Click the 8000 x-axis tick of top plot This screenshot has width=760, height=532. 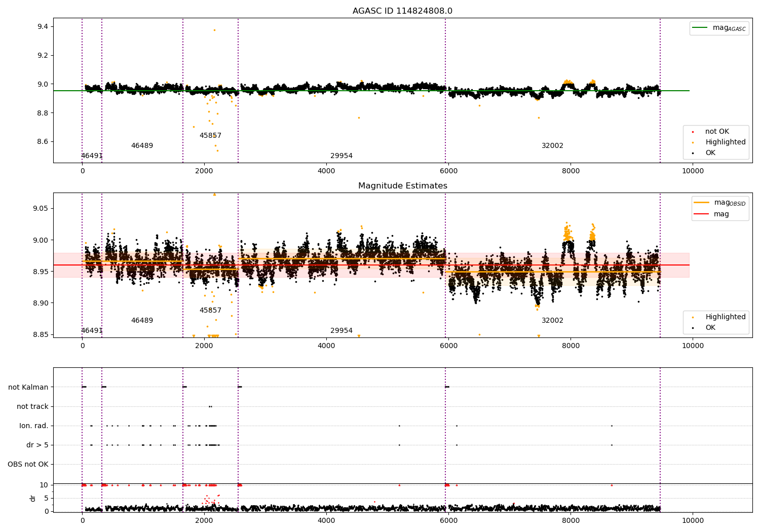pyautogui.click(x=571, y=171)
